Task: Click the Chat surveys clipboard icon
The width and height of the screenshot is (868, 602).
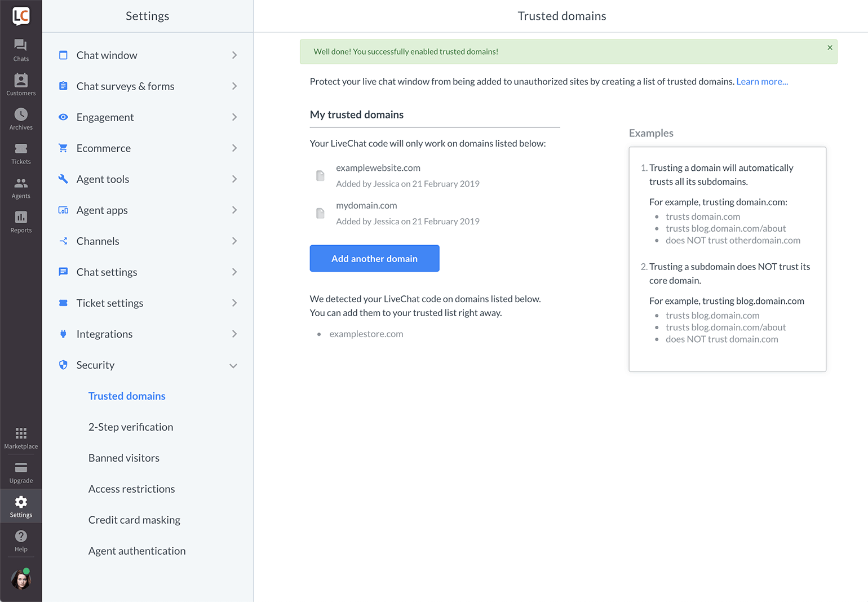Action: pos(63,86)
